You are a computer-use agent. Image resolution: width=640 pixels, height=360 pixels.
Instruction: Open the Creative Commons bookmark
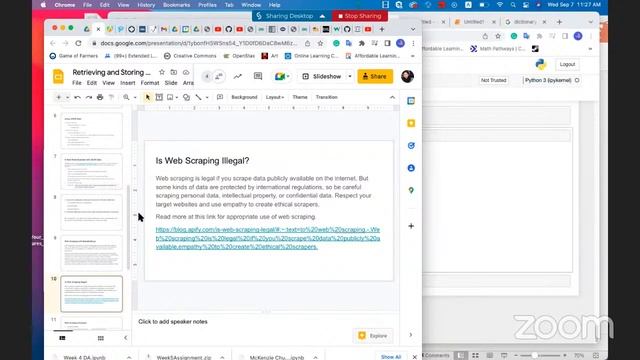190,56
